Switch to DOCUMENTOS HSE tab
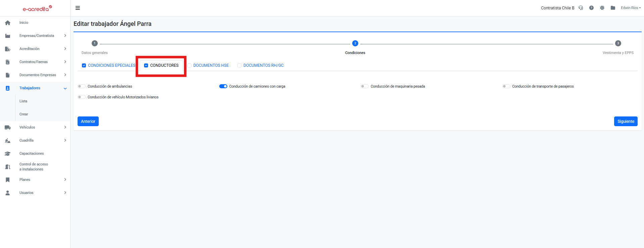Viewport: 644px width, 248px height. pos(211,65)
